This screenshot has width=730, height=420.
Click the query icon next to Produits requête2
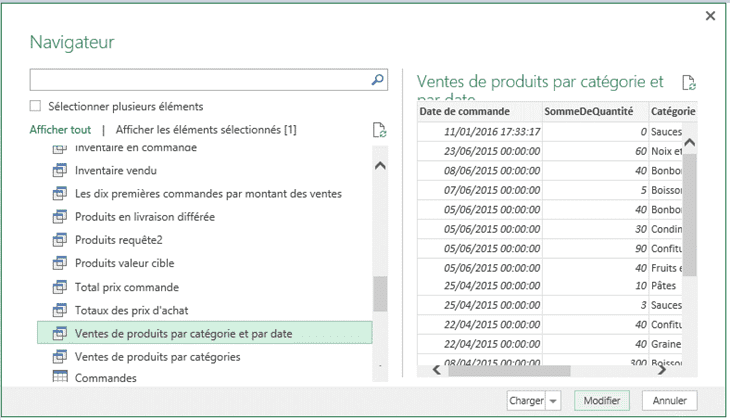[59, 240]
